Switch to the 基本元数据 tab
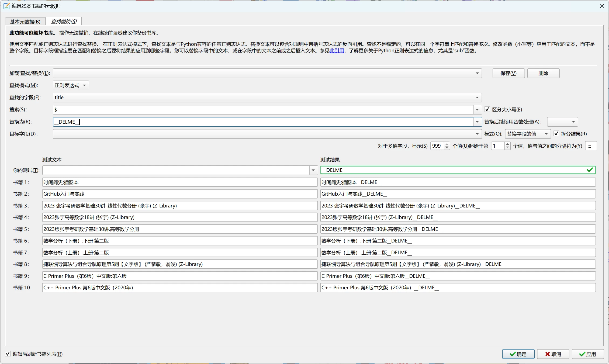 [x=25, y=22]
